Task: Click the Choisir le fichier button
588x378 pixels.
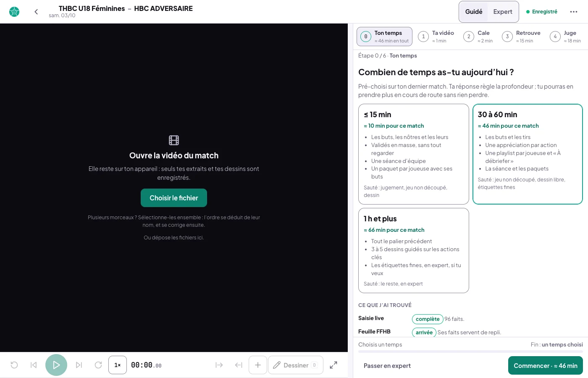Action: tap(174, 198)
